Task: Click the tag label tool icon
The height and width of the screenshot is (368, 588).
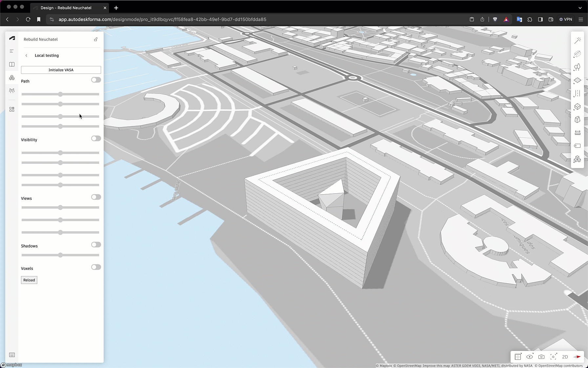Action: [577, 146]
